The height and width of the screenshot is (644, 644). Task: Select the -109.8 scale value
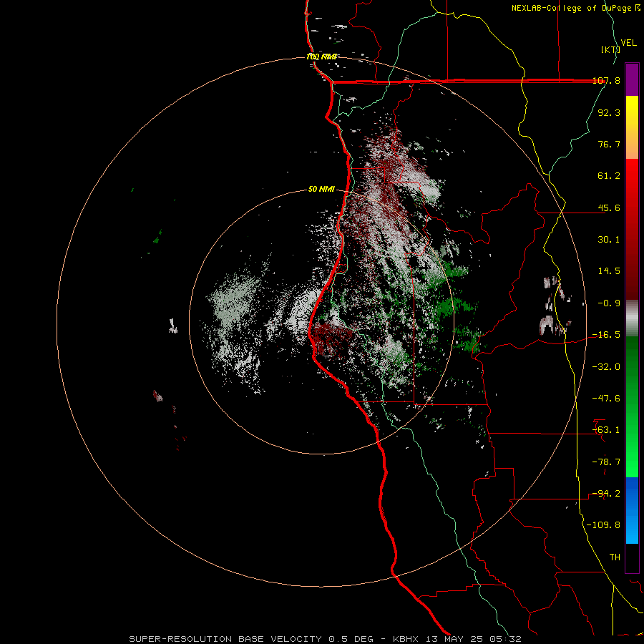[604, 525]
